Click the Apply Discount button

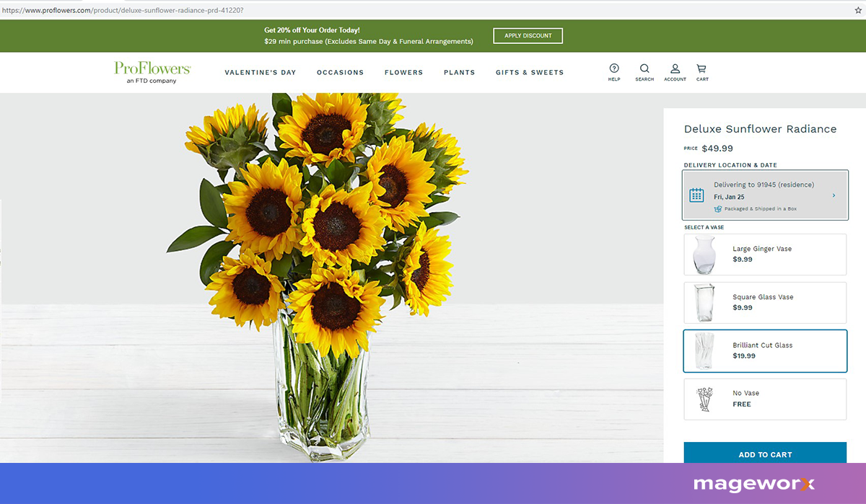(x=528, y=35)
